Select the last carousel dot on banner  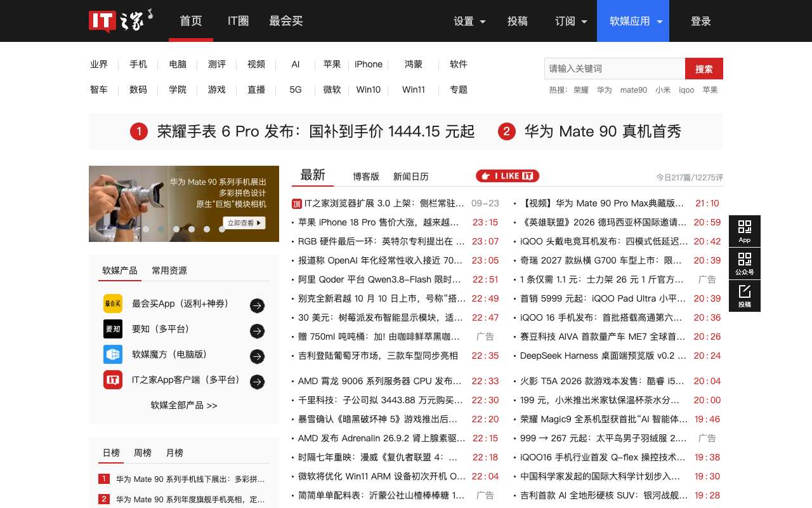(222, 229)
